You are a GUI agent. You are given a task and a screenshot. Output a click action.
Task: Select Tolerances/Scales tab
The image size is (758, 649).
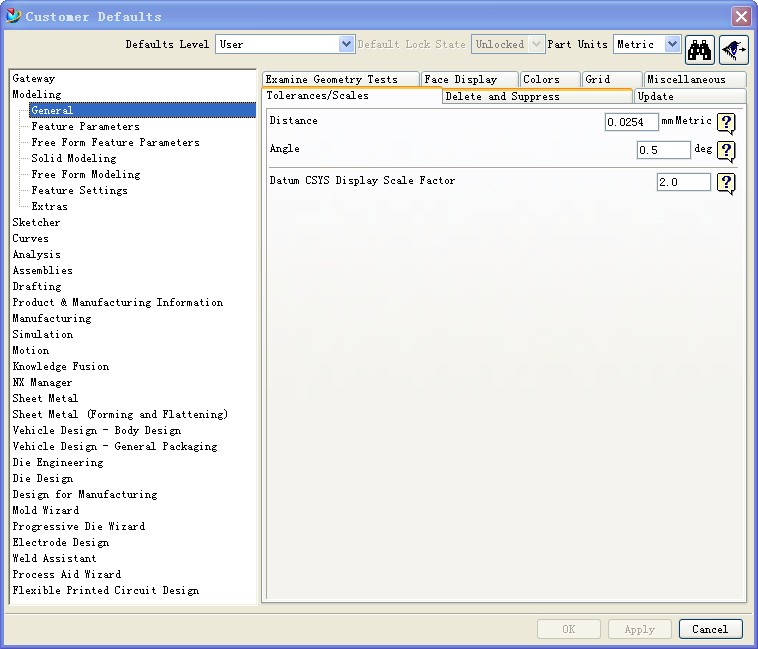pos(352,95)
